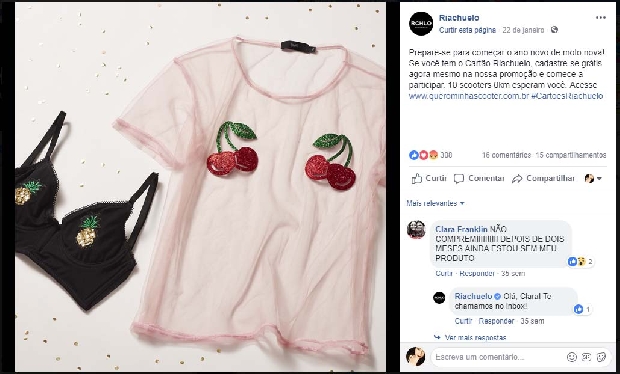Click Responder under Clara Franklin's comment
620x374 pixels.
click(x=477, y=273)
